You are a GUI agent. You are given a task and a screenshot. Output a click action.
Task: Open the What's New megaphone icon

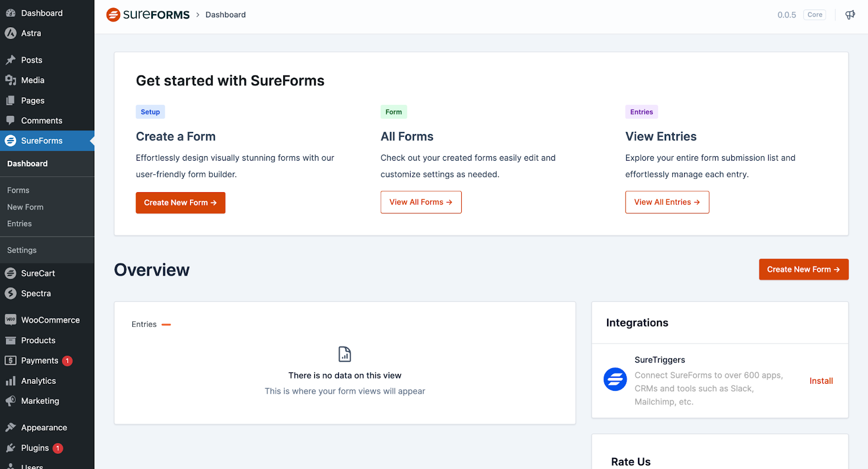pos(850,15)
